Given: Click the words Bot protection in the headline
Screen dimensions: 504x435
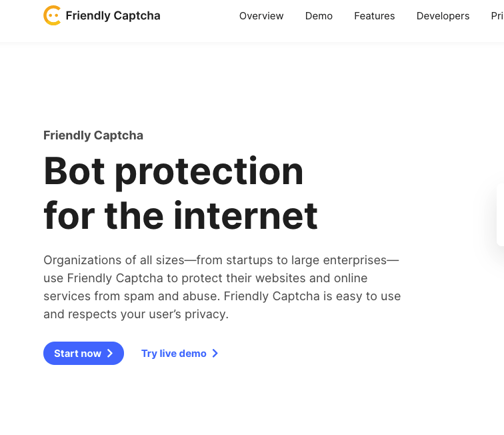Looking at the screenshot, I should pos(173,171).
